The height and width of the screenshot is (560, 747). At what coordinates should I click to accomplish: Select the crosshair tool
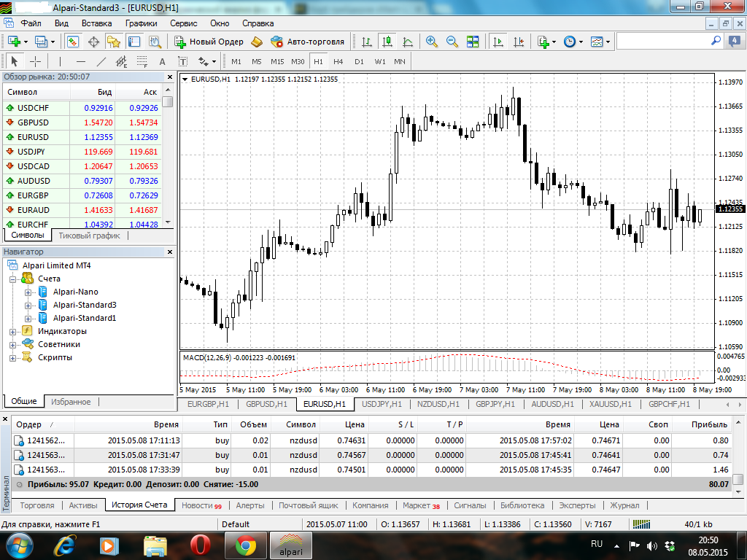click(35, 61)
